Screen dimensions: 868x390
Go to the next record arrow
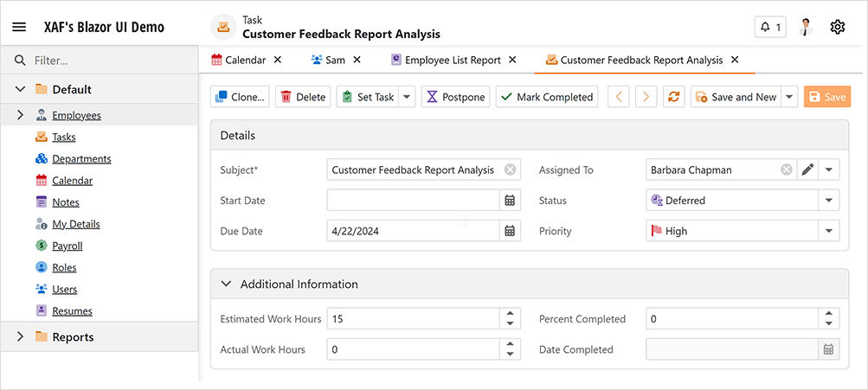point(646,97)
